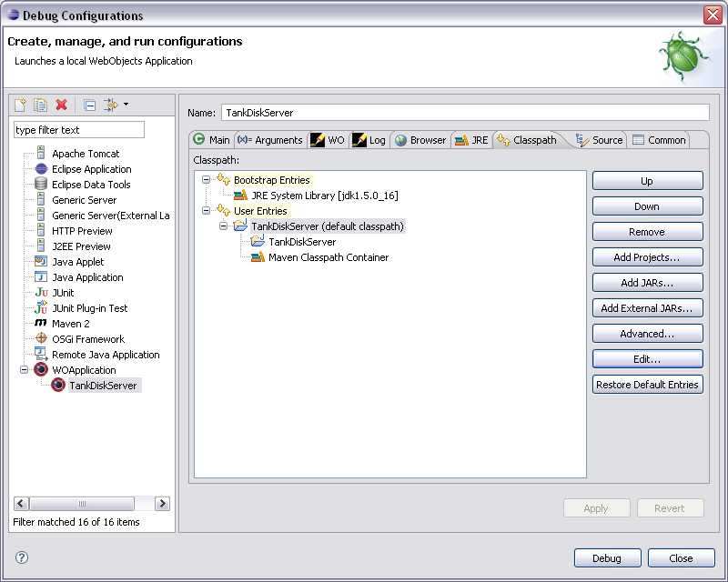Click the Apache Tomcat server icon
Image resolution: width=728 pixels, height=582 pixels.
point(41,153)
